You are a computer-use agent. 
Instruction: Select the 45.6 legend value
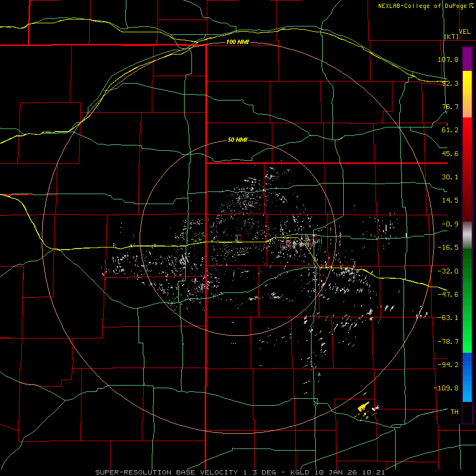[450, 153]
